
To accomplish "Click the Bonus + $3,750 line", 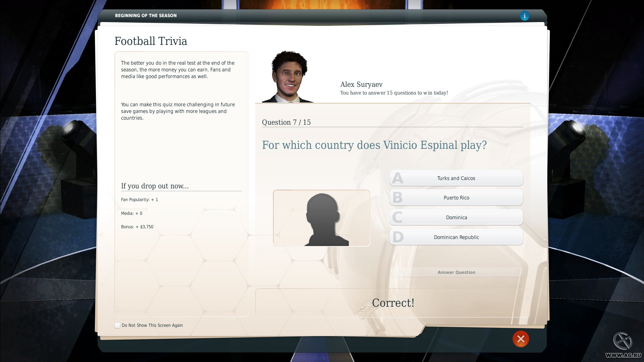I will 137,227.
